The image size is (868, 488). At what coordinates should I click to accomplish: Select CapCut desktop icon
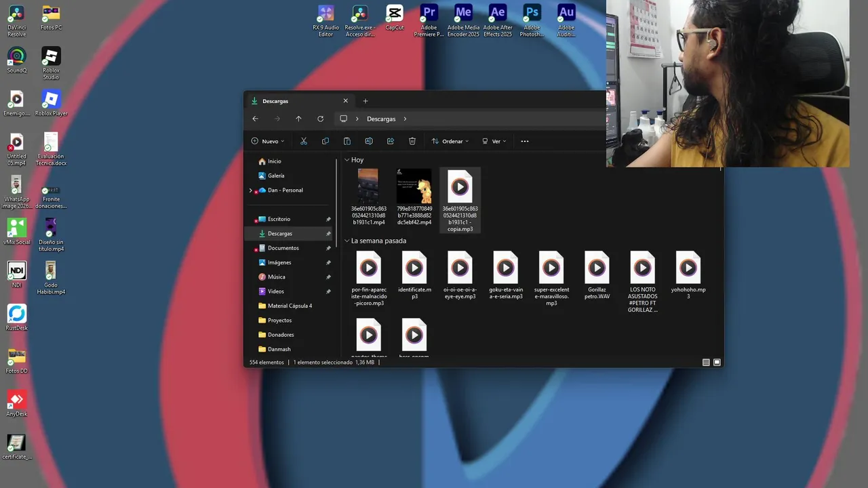point(394,18)
